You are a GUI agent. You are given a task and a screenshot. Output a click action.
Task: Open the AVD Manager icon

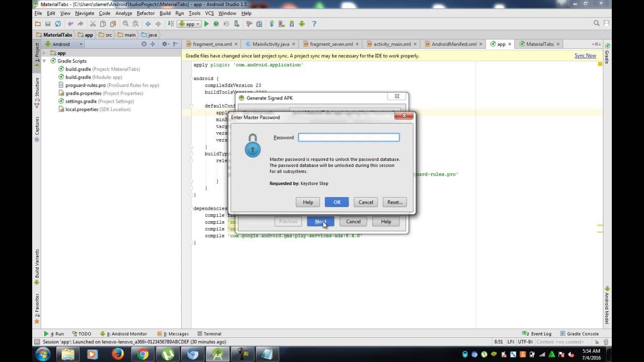pyautogui.click(x=282, y=24)
